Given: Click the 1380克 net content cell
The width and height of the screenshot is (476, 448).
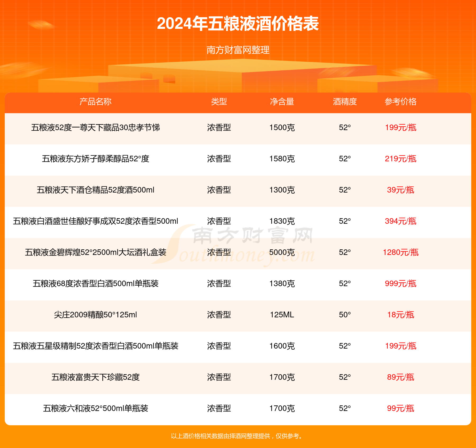Looking at the screenshot, I should point(282,284).
